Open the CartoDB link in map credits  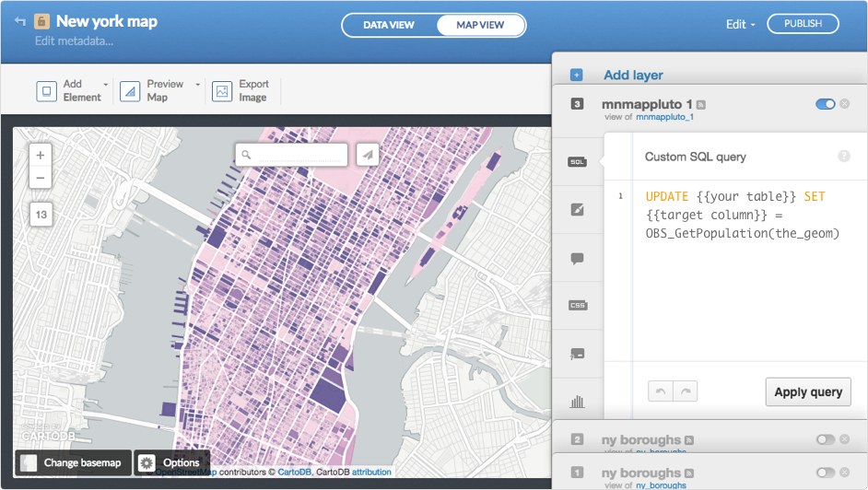[294, 472]
